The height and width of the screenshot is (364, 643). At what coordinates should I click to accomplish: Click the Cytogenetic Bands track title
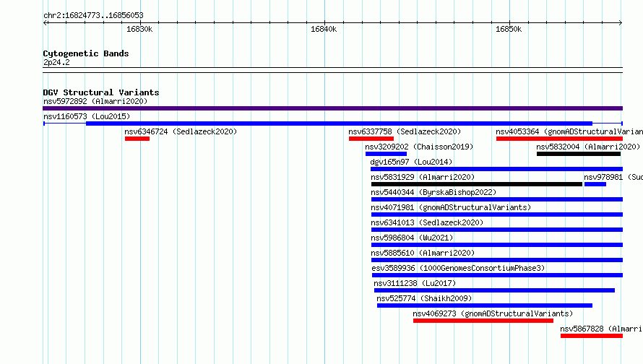[86, 53]
